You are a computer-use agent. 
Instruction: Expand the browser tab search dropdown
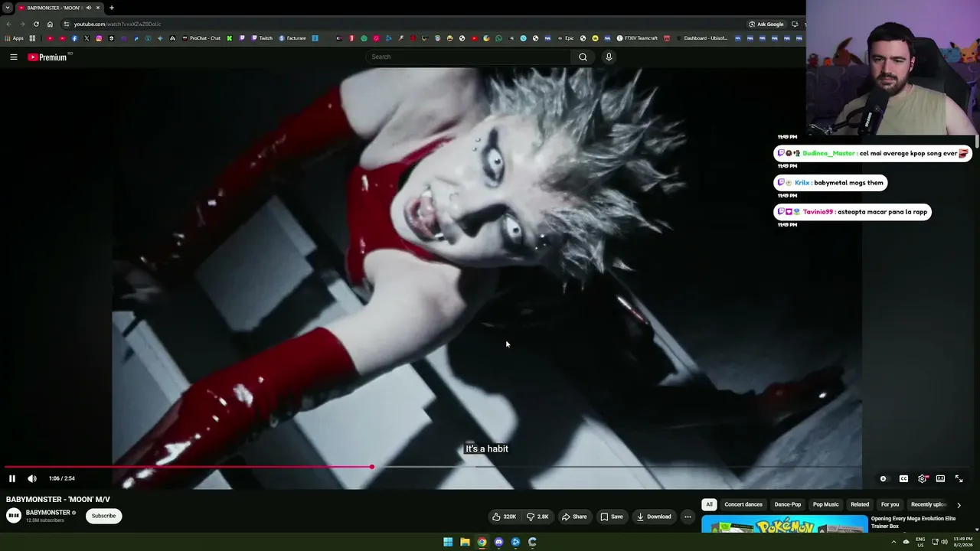[7, 8]
